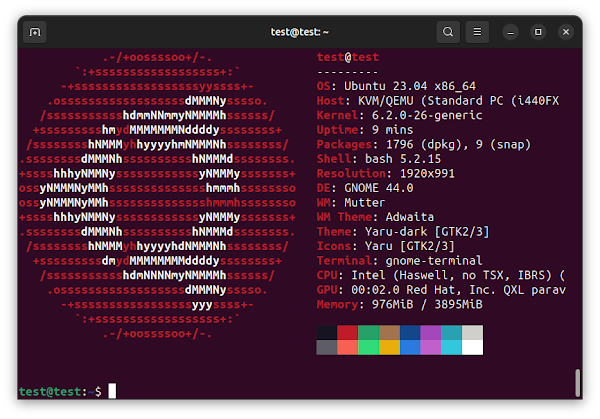Maximize the terminal window

(x=538, y=32)
